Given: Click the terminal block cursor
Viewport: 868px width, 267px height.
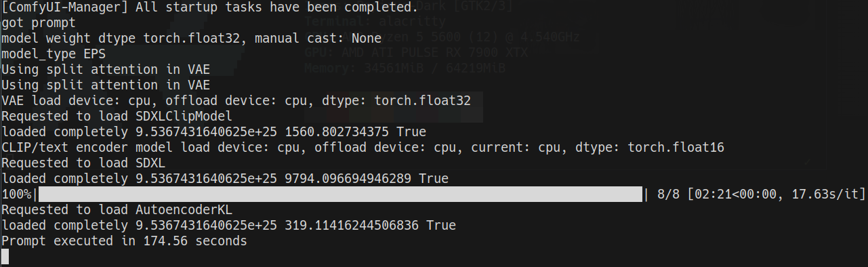Looking at the screenshot, I should pyautogui.click(x=5, y=256).
